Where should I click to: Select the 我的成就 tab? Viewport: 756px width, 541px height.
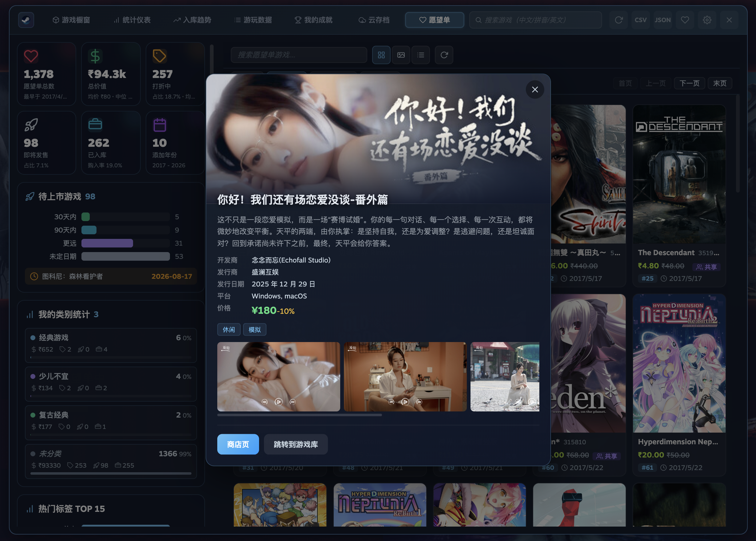coord(314,20)
